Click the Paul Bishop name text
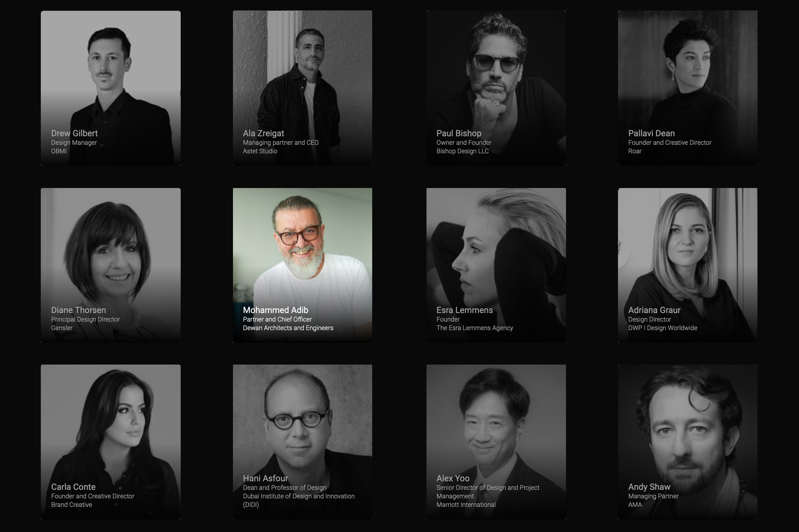This screenshot has height=532, width=799. 459,133
